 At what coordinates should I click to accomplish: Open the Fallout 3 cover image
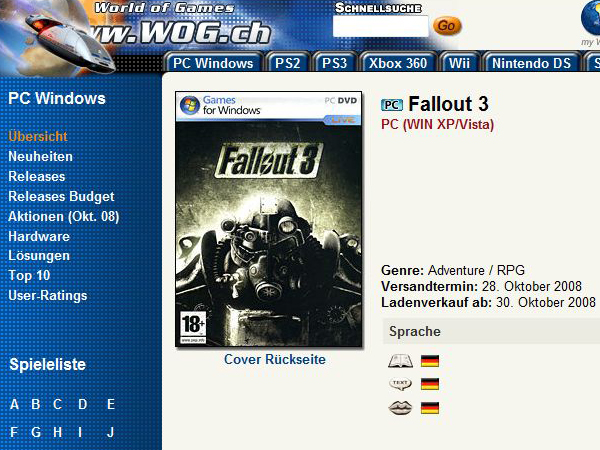tap(269, 219)
